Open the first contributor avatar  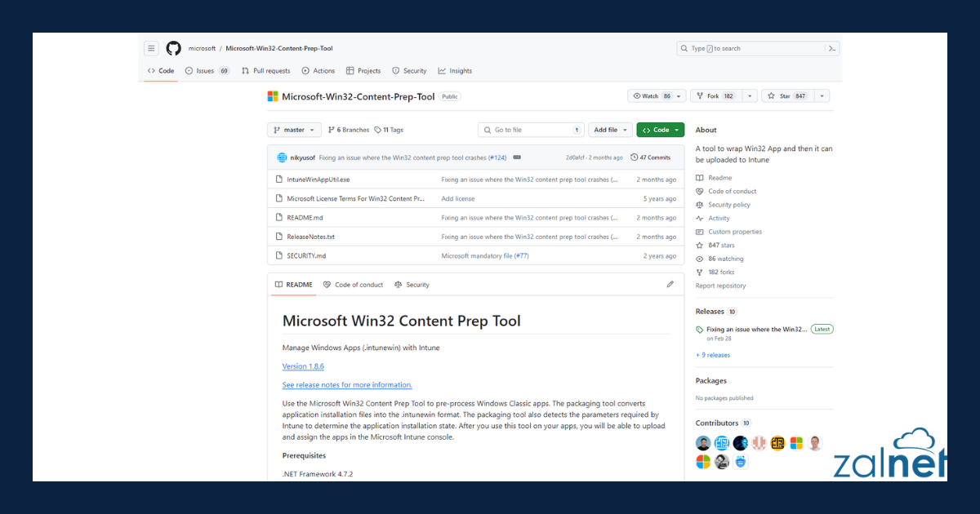click(x=703, y=443)
